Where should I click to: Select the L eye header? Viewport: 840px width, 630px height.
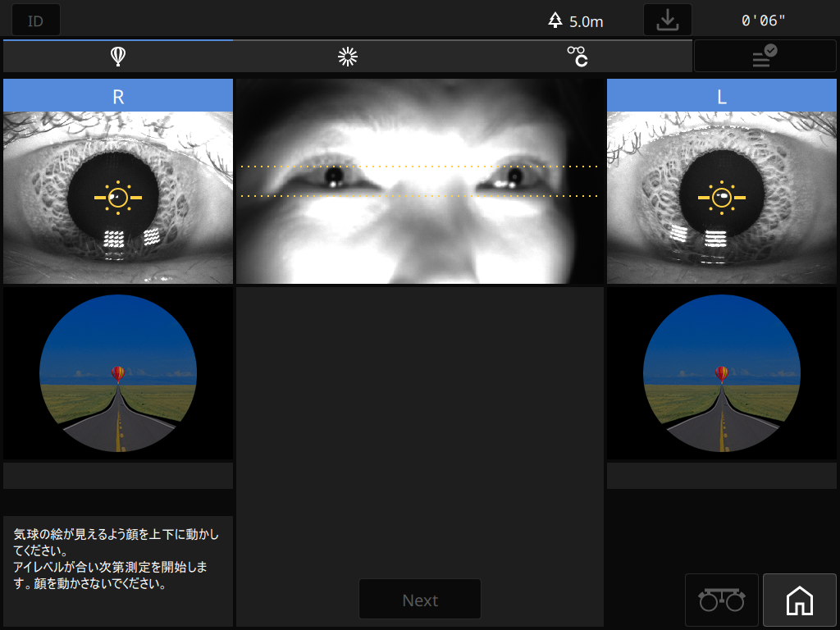tap(722, 96)
